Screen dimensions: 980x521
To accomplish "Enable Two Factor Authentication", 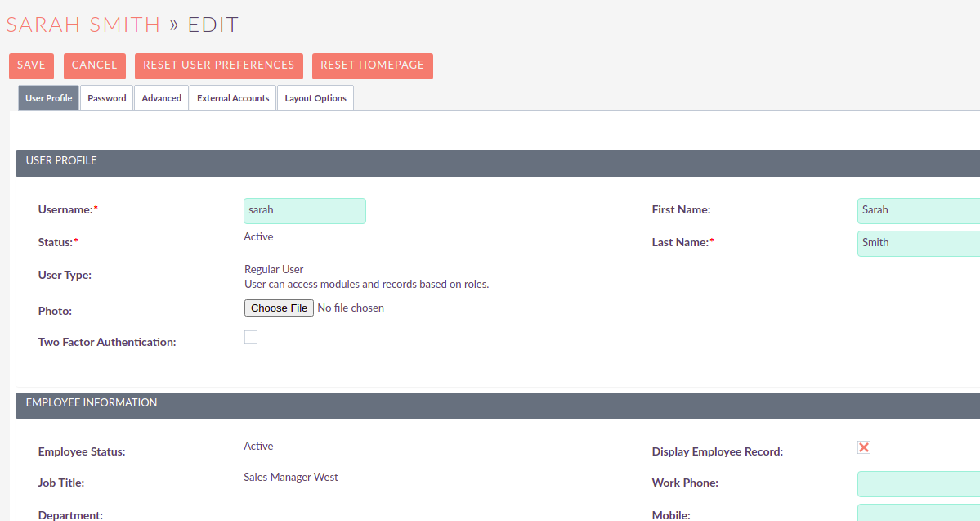I will click(251, 336).
